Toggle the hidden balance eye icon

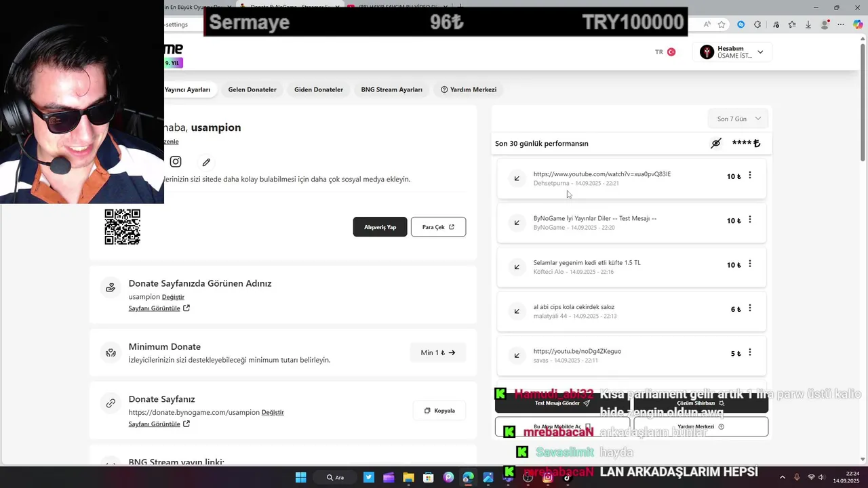716,143
